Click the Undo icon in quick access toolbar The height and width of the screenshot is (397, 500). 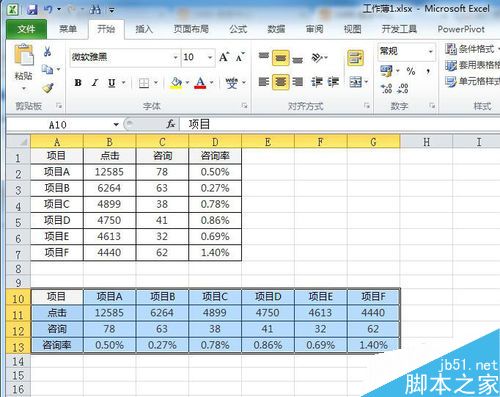coord(49,9)
